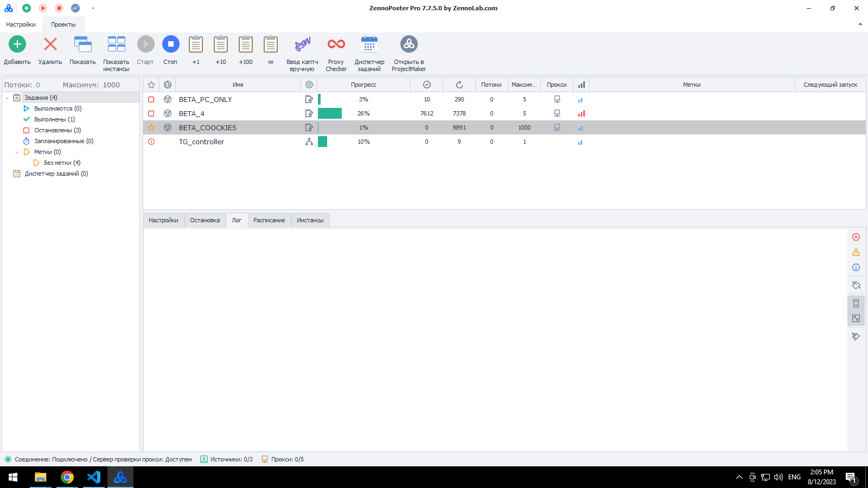This screenshot has height=488, width=868.
Task: Click the BETA_PC_ONLY progress bar
Action: click(319, 99)
